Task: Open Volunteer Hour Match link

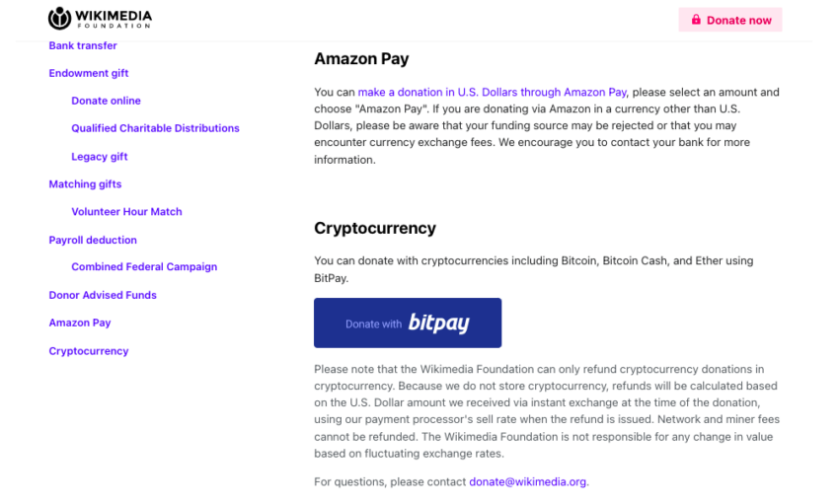Action: click(126, 211)
